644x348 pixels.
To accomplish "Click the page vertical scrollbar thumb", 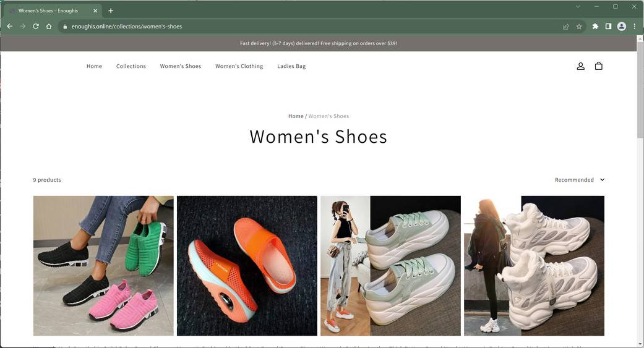I will 640,90.
